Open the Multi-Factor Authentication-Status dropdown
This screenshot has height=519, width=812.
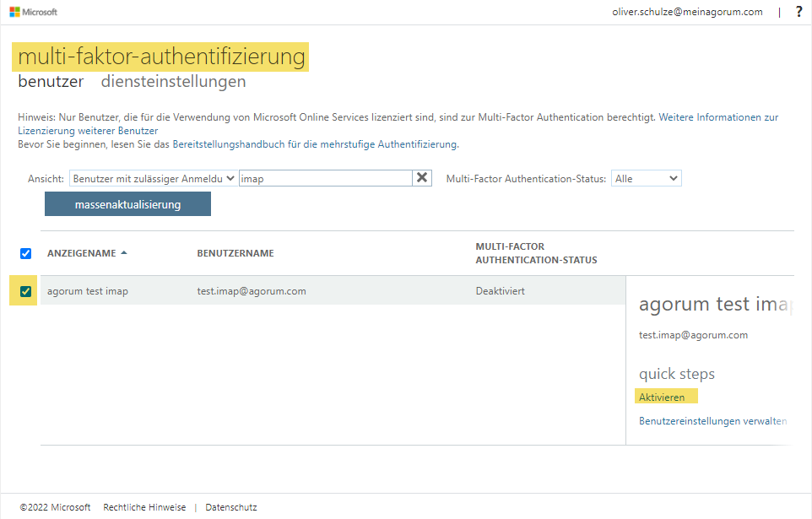click(647, 179)
